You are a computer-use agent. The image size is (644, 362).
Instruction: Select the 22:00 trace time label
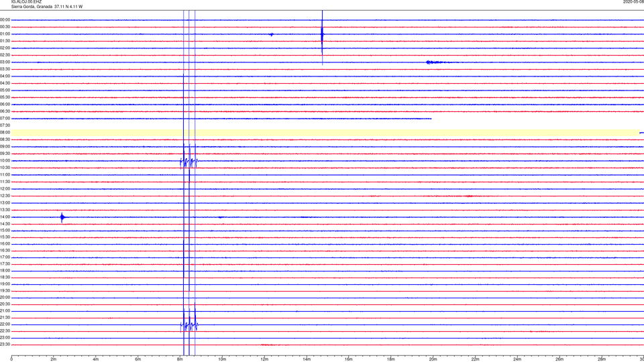click(5, 324)
